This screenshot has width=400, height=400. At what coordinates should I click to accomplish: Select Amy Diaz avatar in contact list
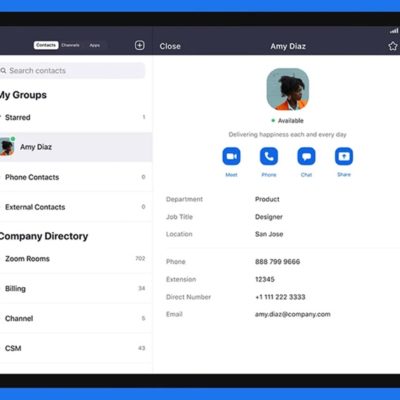tap(7, 147)
